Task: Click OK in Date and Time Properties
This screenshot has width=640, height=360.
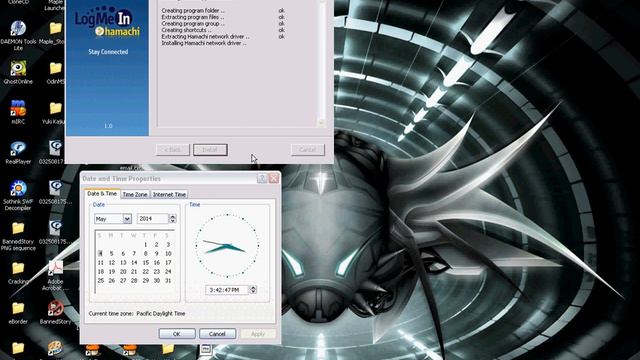Action: (x=177, y=334)
